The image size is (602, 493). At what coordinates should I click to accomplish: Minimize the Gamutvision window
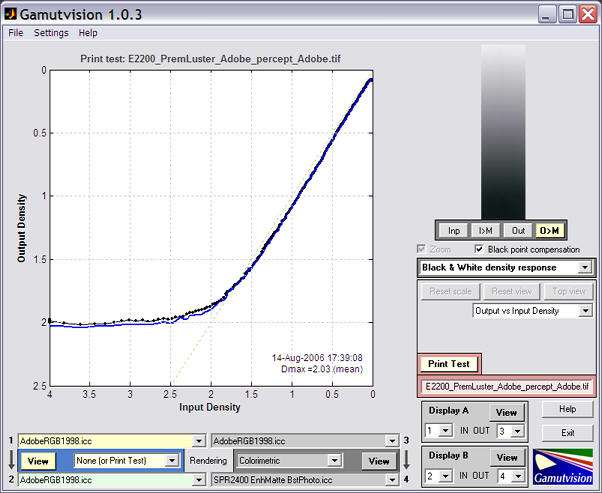pos(547,15)
